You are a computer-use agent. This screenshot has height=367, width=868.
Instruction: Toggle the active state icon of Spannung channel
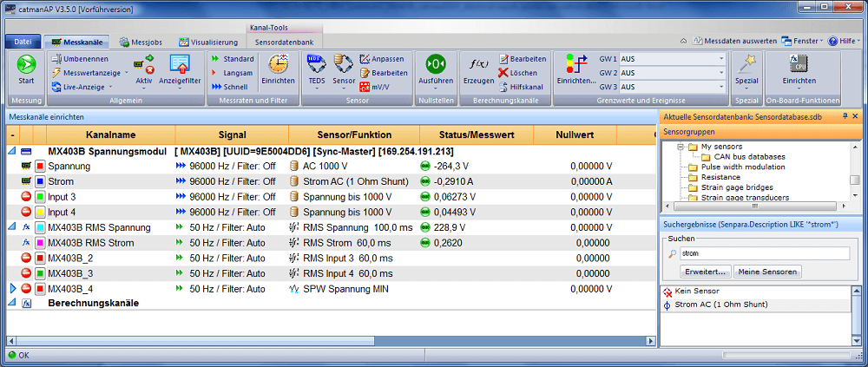tap(25, 166)
